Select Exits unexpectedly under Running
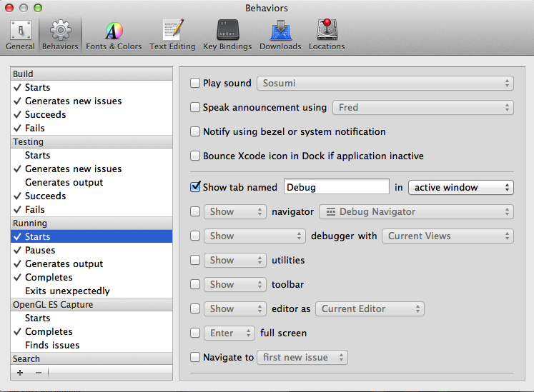The image size is (534, 392). [67, 291]
